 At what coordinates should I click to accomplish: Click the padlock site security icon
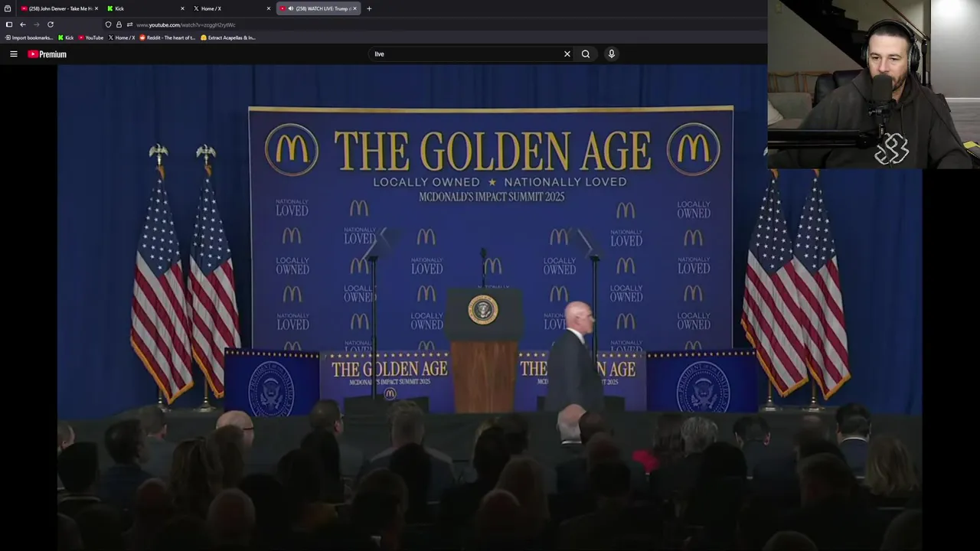pyautogui.click(x=119, y=24)
